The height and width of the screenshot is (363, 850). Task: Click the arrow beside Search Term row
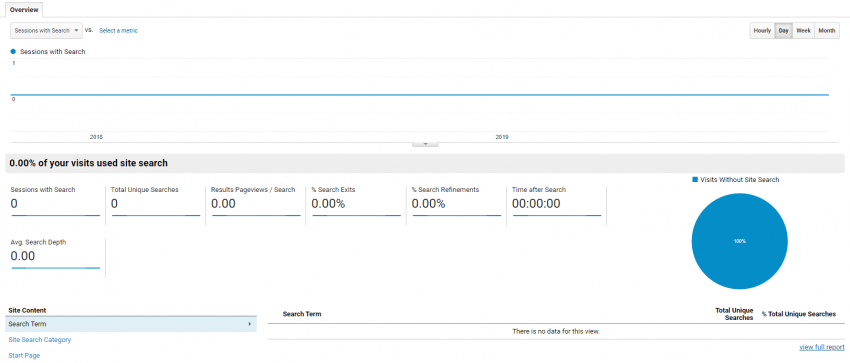[x=250, y=324]
